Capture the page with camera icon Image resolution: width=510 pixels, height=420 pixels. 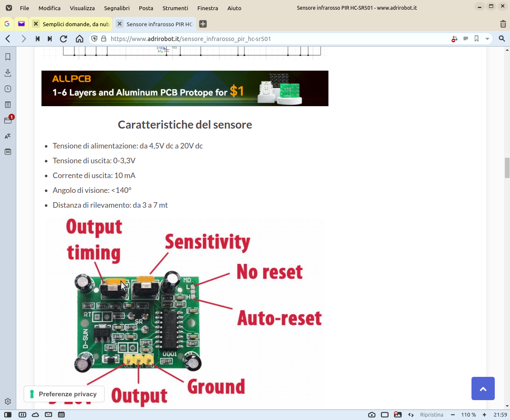[372, 415]
